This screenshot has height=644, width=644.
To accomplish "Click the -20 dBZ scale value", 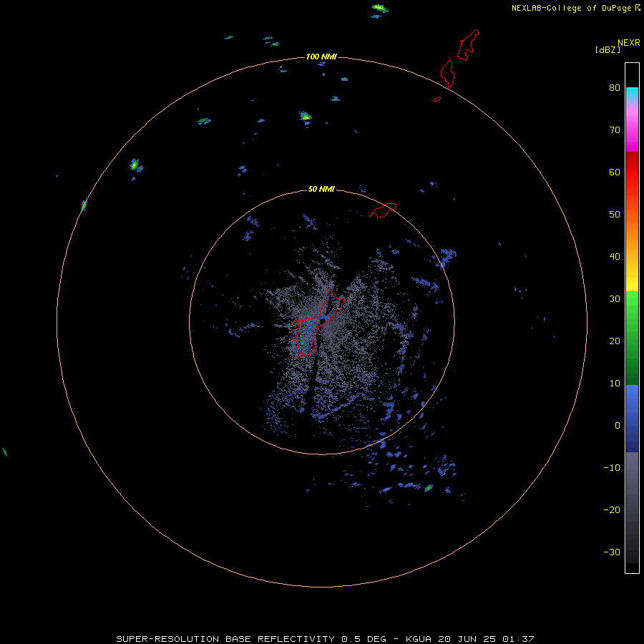I will pos(612,510).
